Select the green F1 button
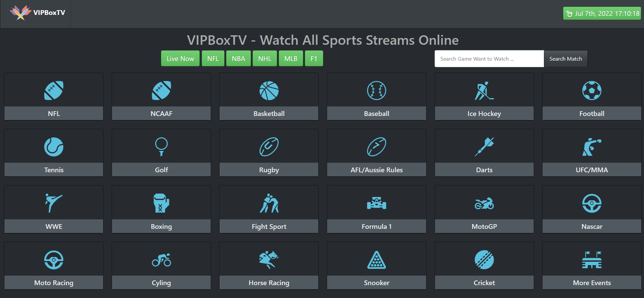This screenshot has height=298, width=644. [x=314, y=59]
